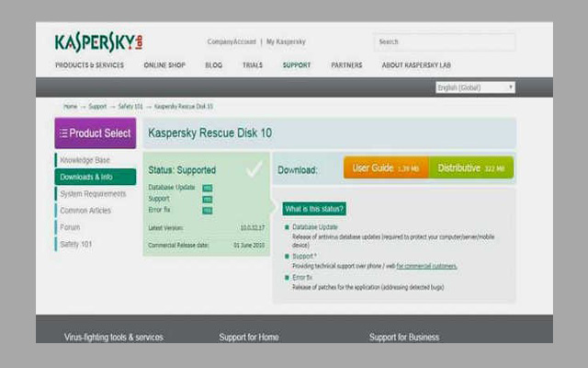Click the Kaspersky Lab logo
Viewport: 588px width, 368px height.
point(98,43)
